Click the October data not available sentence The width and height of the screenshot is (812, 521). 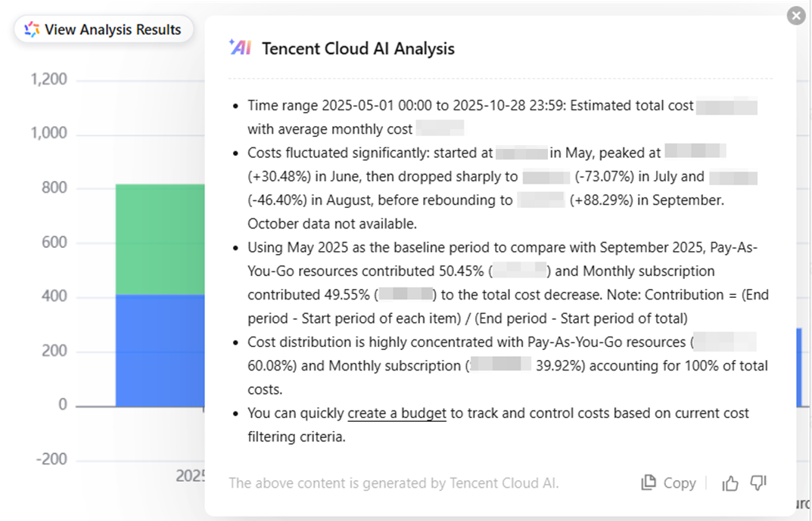[x=332, y=224]
